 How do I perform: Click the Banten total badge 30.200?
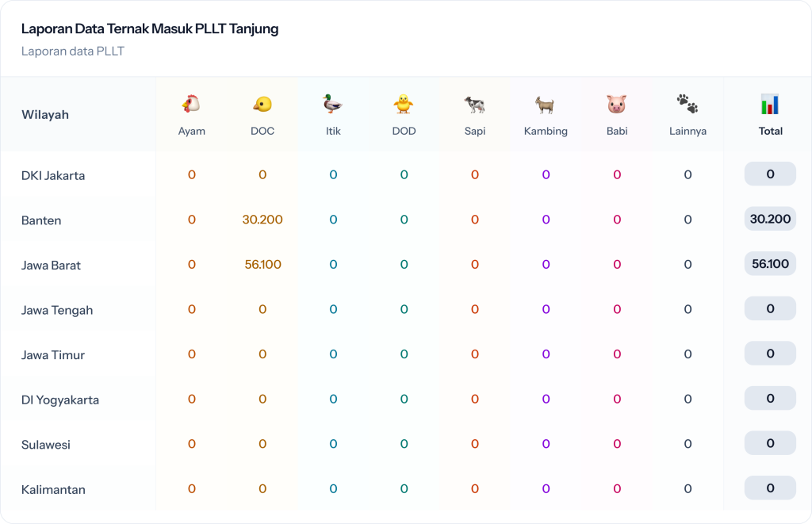click(x=770, y=219)
